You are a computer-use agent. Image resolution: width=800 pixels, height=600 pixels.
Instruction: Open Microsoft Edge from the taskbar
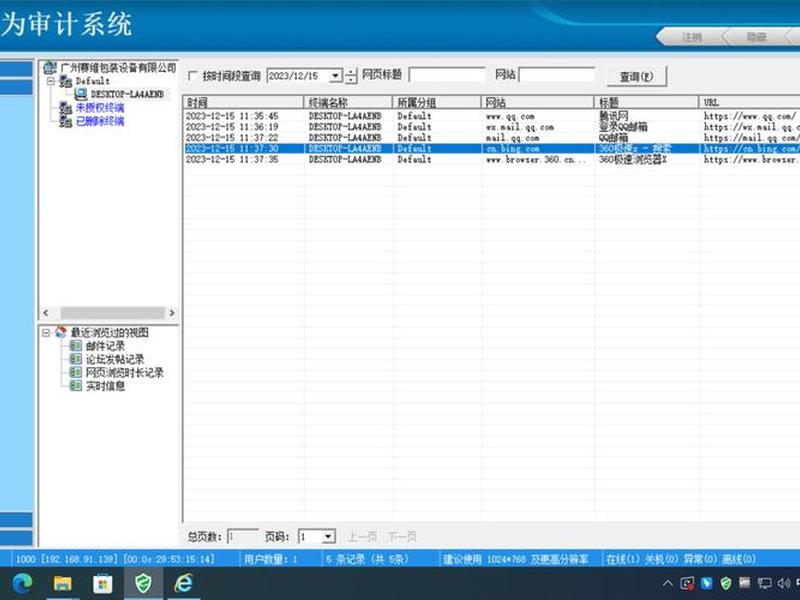(22, 583)
